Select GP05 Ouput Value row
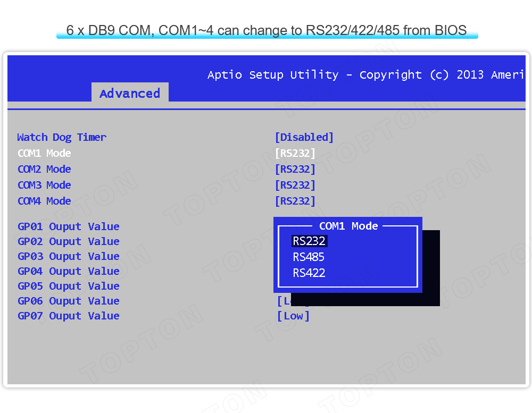532x413 pixels. tap(69, 286)
